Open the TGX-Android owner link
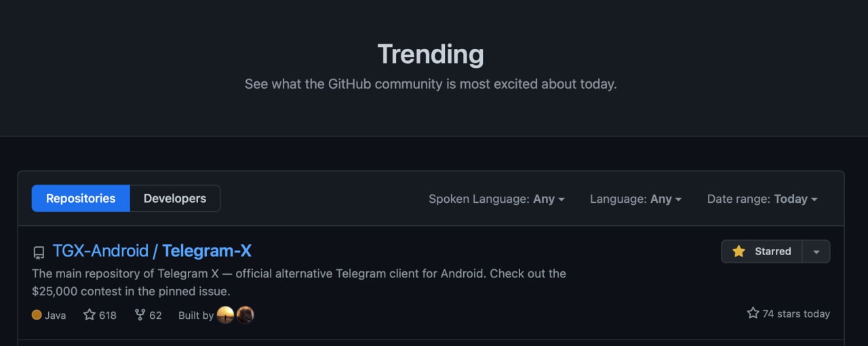The width and height of the screenshot is (868, 346). pos(100,251)
